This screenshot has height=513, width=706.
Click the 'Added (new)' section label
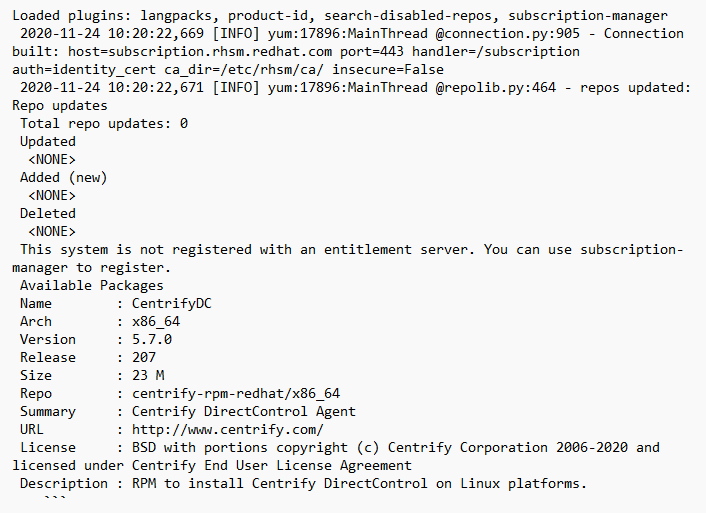63,177
